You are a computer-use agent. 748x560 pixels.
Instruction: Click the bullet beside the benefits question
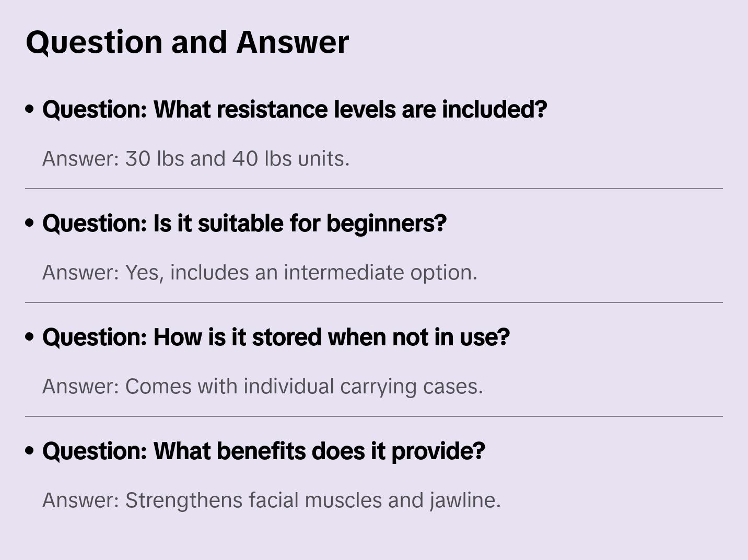tap(30, 451)
